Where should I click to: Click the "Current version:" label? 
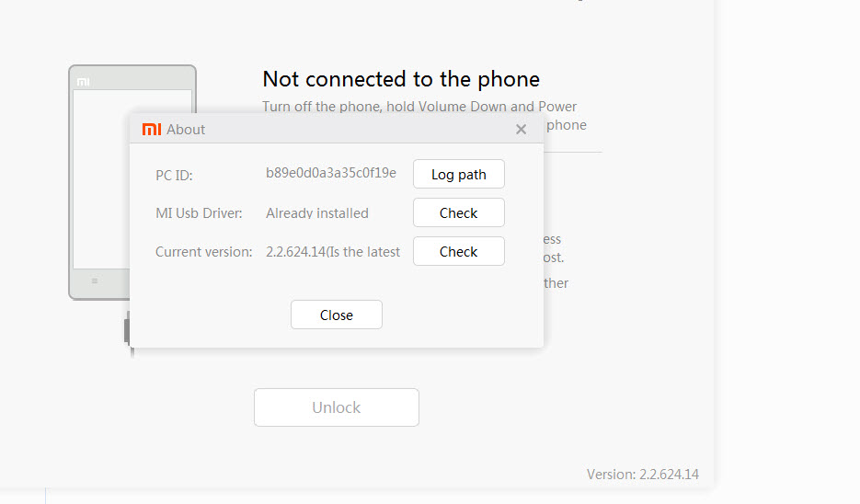pos(203,252)
